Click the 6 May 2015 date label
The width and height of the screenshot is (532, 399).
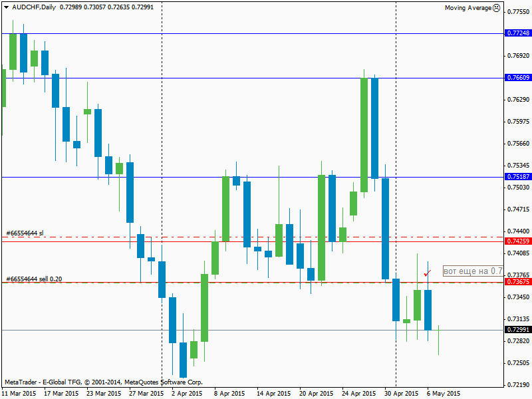click(x=444, y=393)
